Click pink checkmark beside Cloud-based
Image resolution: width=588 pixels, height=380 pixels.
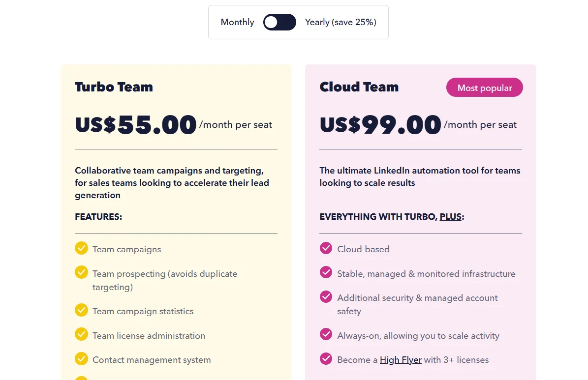[x=326, y=248]
